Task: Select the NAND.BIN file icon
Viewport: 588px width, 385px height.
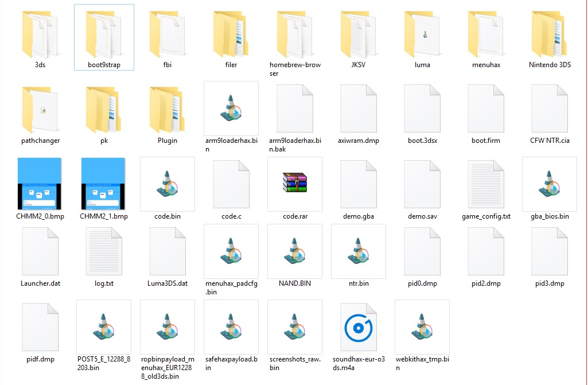Action: pyautogui.click(x=295, y=251)
